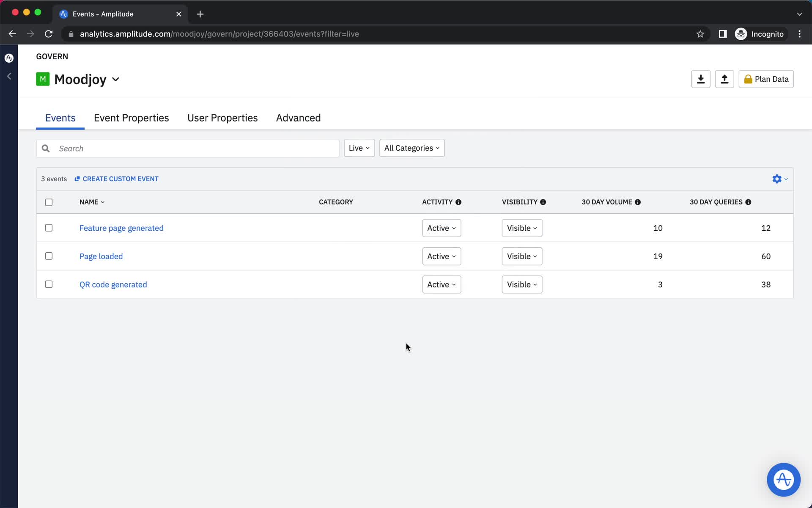
Task: View site lock info in address bar
Action: (71, 34)
